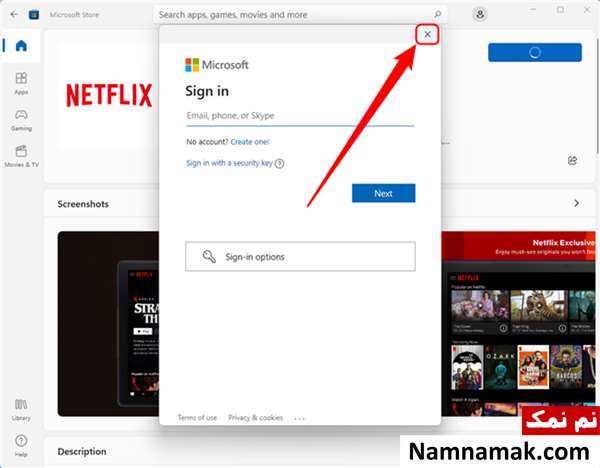The image size is (600, 468).
Task: Click the security key help question icon
Action: tap(279, 164)
